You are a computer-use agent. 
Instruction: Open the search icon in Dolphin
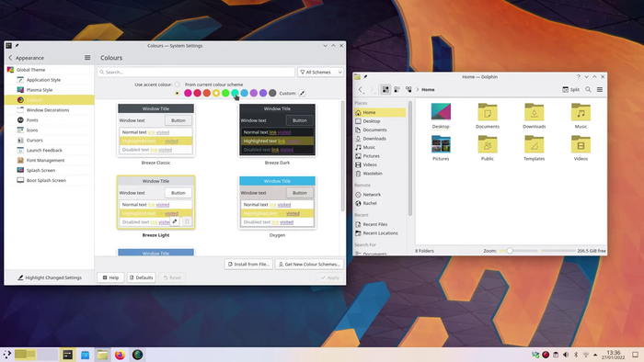coord(588,89)
